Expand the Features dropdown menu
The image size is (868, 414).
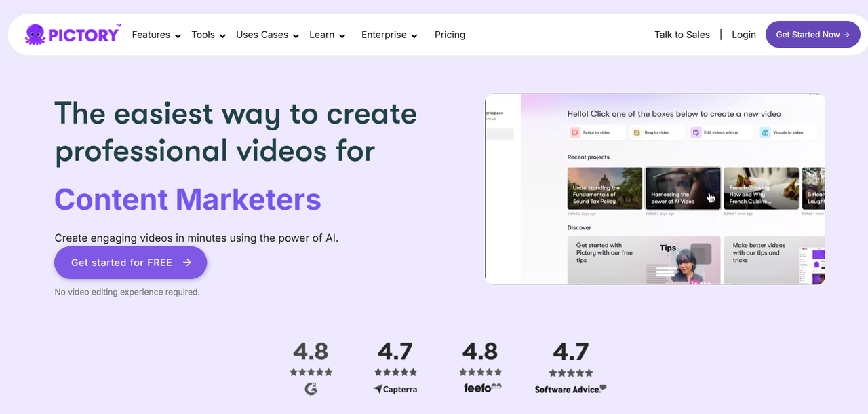pyautogui.click(x=157, y=35)
